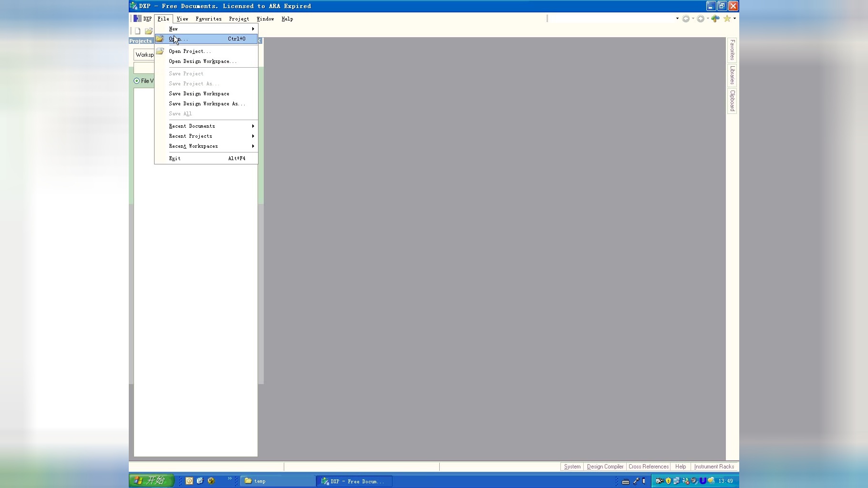
Task: Click the Internet Explorer quick launch icon
Action: click(200, 481)
